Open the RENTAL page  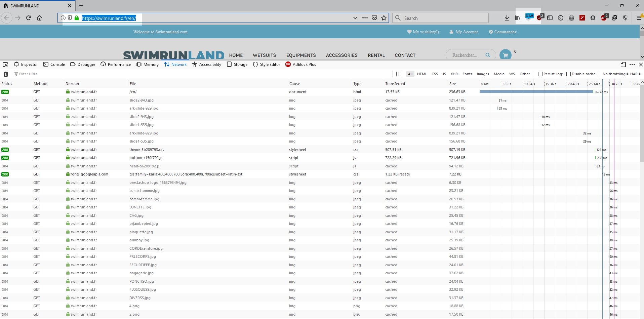tap(376, 55)
